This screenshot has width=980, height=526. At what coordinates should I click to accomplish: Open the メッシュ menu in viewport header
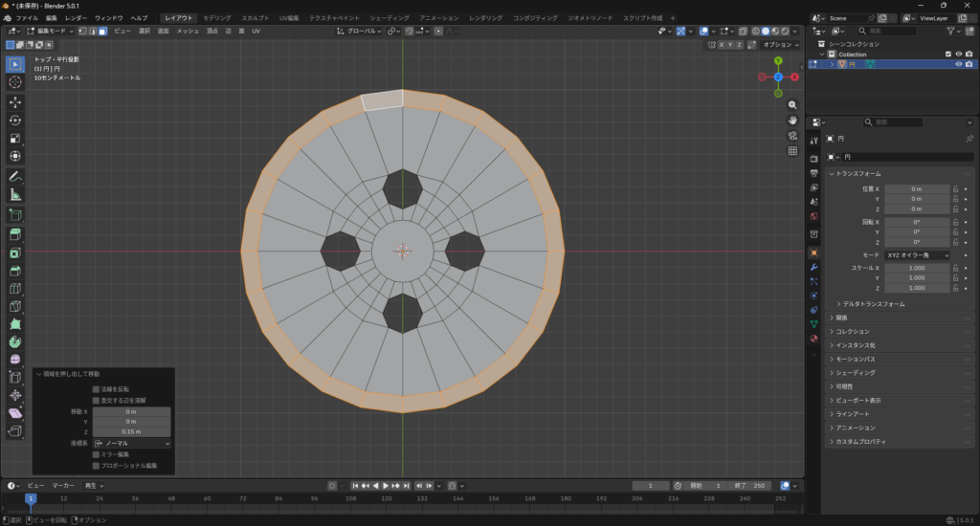point(188,31)
